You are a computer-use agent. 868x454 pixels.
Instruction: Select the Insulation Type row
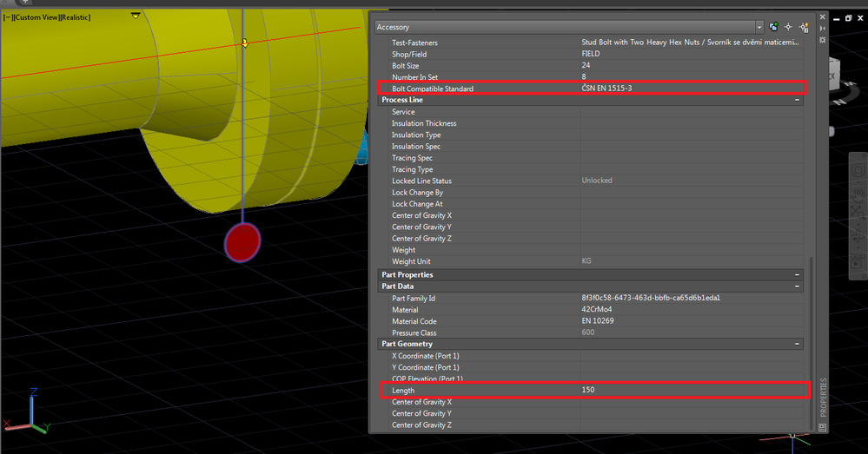590,135
